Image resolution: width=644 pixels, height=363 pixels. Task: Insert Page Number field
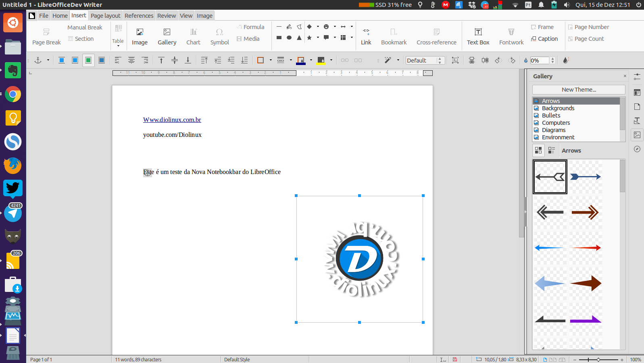(588, 27)
